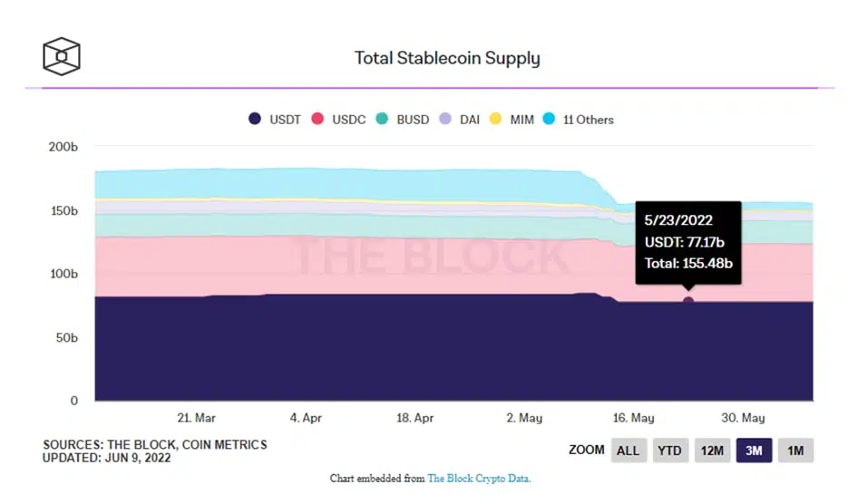Screen dimensions: 857x504
Task: Select the YTD zoom range
Action: tap(669, 451)
